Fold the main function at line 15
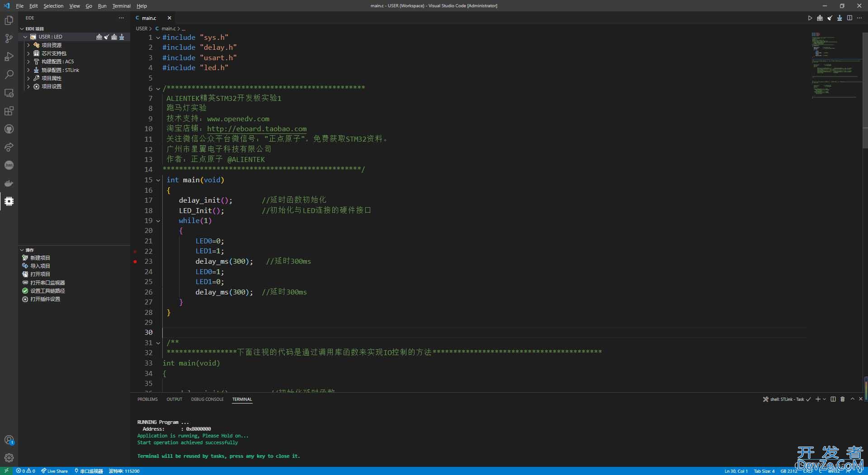 tap(158, 180)
